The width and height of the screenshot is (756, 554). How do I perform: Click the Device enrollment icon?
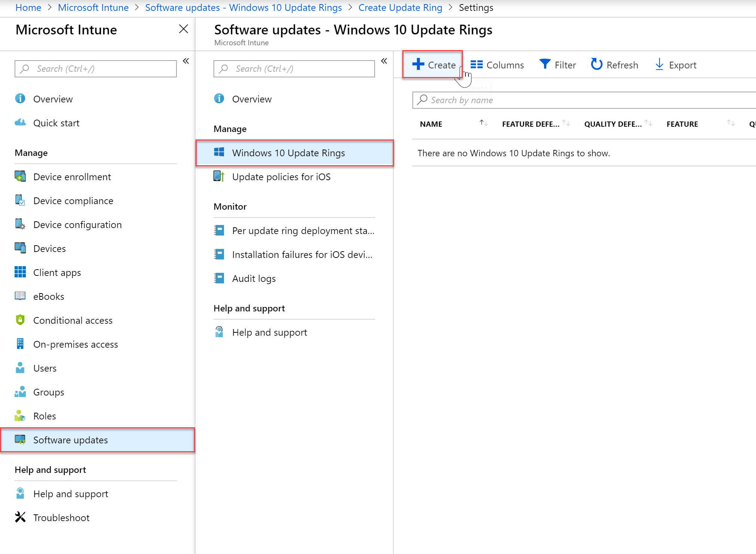[20, 176]
